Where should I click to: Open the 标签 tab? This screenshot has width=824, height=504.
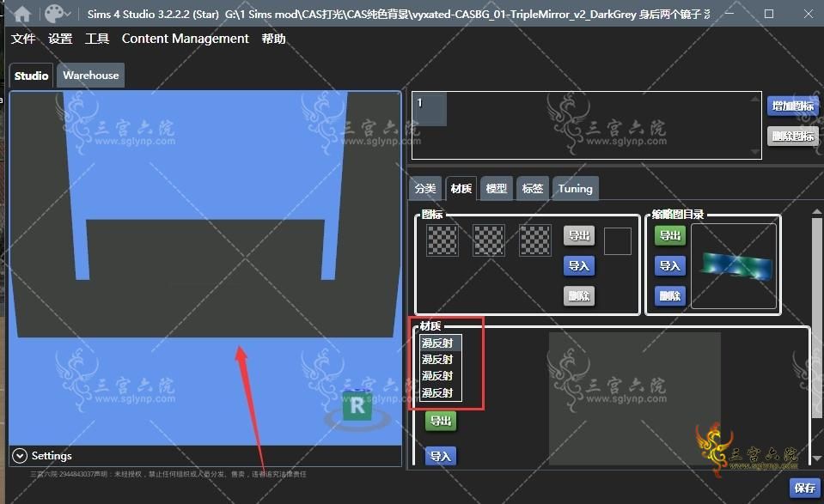(532, 189)
